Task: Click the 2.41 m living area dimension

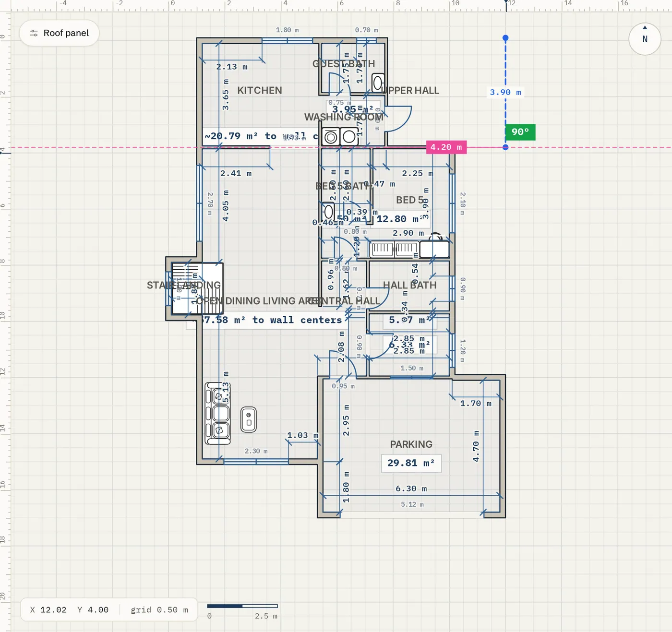Action: point(236,173)
